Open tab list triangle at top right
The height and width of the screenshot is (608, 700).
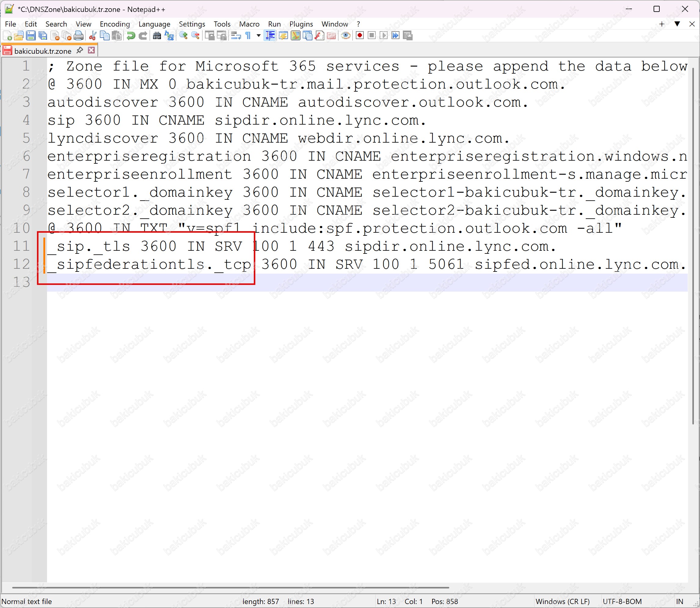(x=677, y=24)
